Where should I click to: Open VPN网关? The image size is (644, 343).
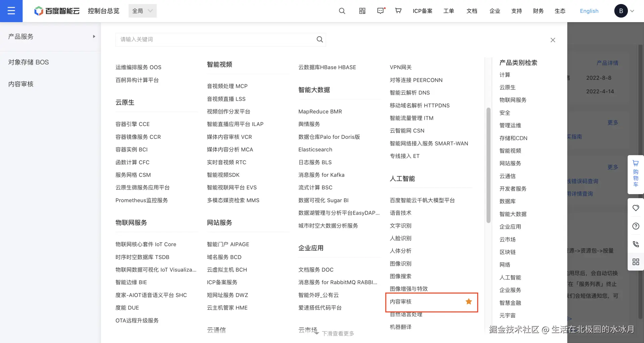(x=400, y=67)
